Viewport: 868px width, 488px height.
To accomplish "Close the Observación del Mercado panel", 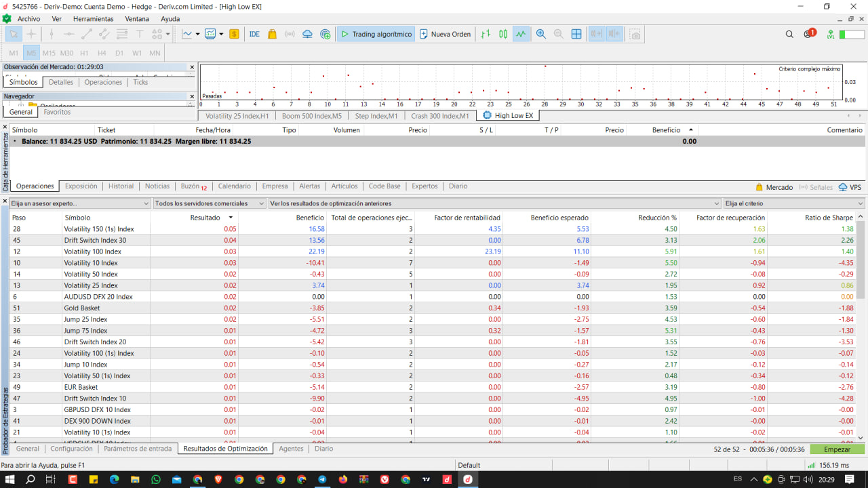I will (192, 67).
